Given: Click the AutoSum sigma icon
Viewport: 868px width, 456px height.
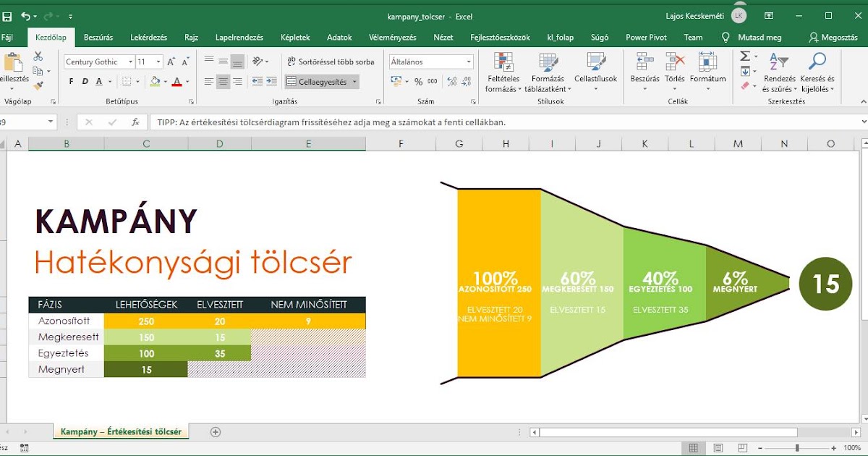Looking at the screenshot, I should pyautogui.click(x=745, y=55).
